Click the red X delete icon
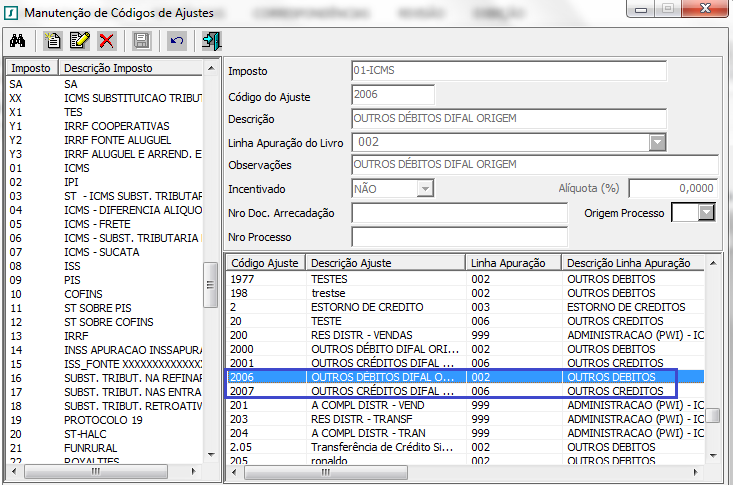Viewport: 733px width, 485px height. click(106, 41)
